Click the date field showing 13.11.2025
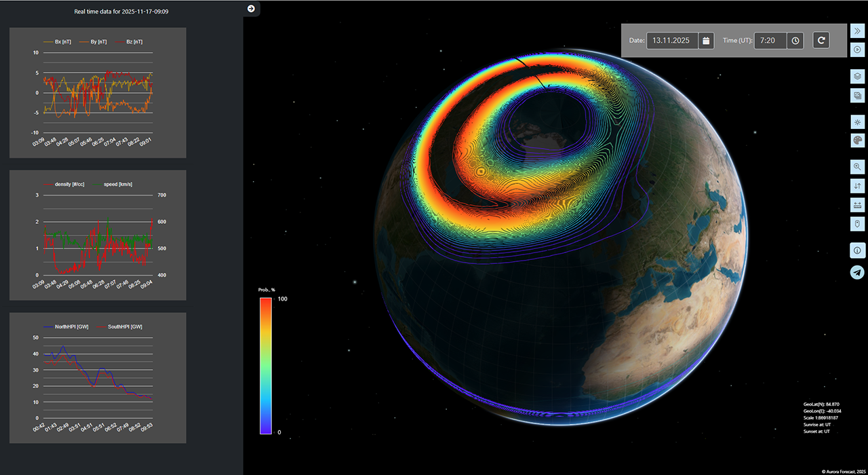 point(671,41)
